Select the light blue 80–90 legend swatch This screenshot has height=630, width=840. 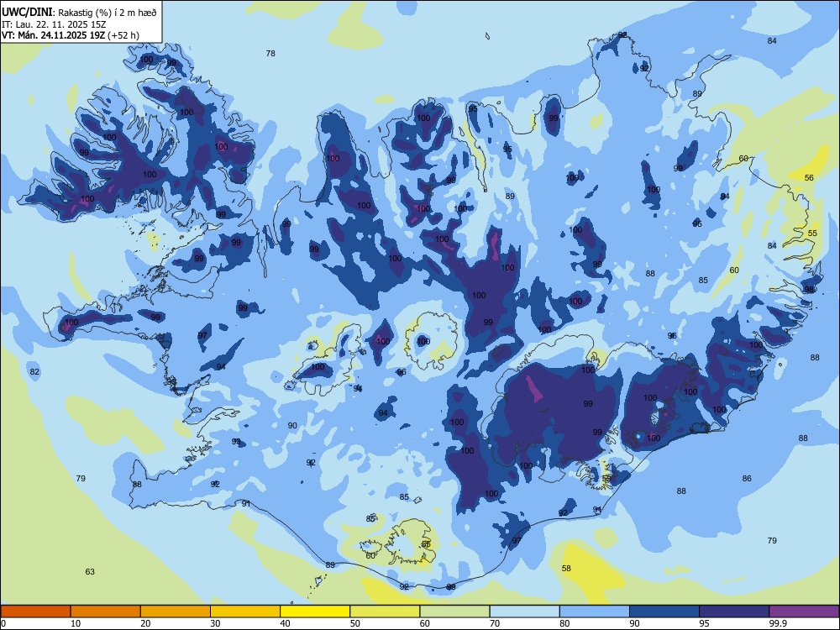pyautogui.click(x=595, y=612)
